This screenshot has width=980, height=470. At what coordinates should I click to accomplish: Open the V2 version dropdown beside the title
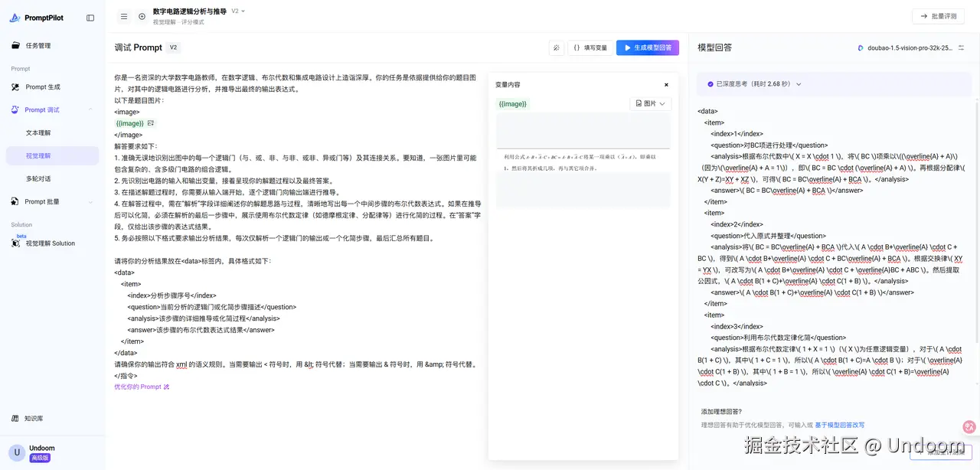pos(238,11)
